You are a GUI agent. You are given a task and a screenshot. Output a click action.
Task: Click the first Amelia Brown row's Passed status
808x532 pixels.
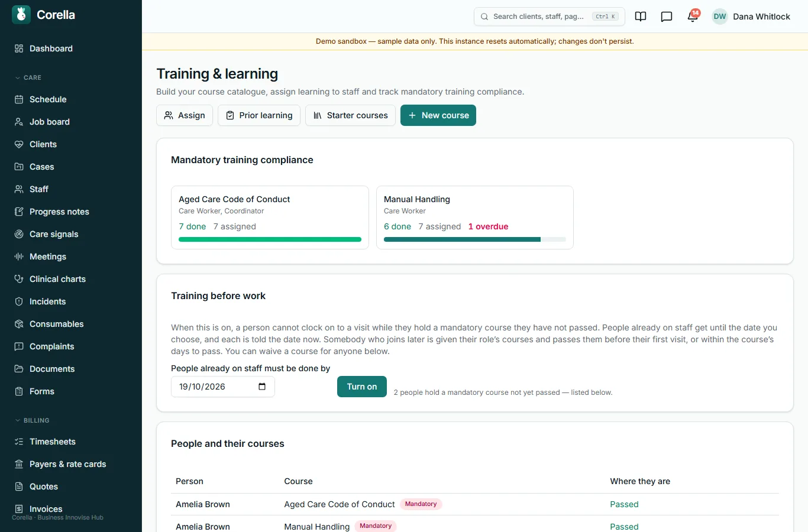pos(624,504)
